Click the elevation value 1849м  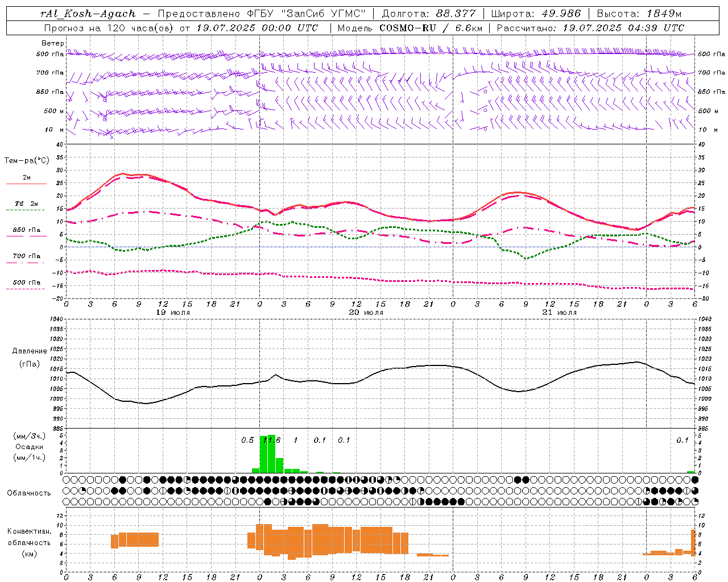tap(664, 14)
